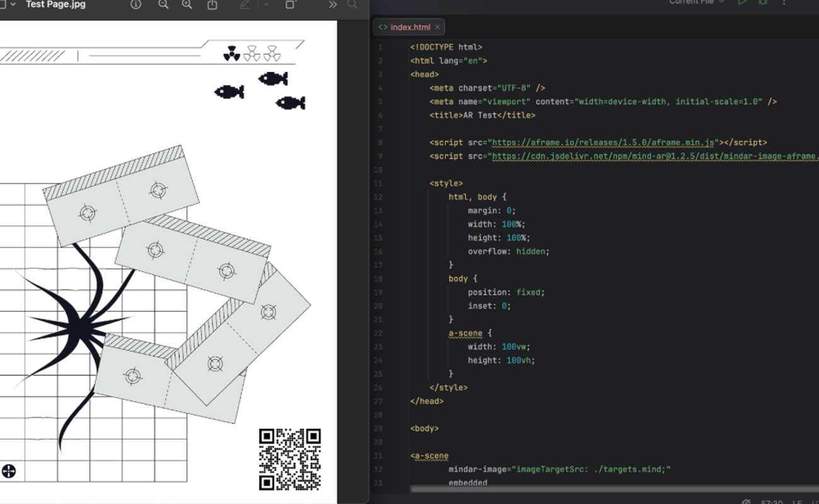This screenshot has width=819, height=504.
Task: Open the search field icon in Preview
Action: click(x=352, y=4)
